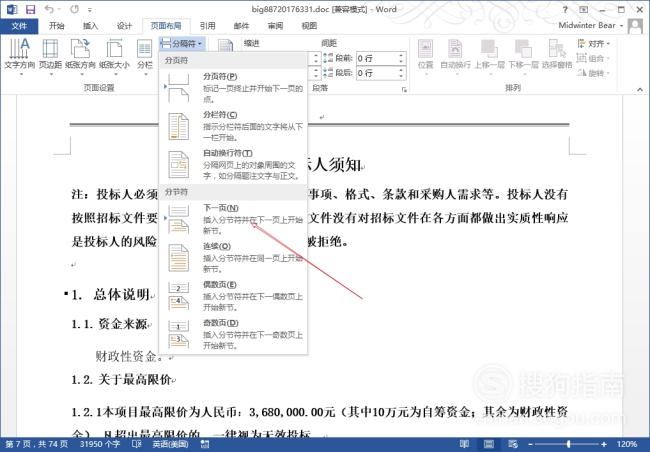Open the 旋转 rotate dropdown

coord(594,73)
